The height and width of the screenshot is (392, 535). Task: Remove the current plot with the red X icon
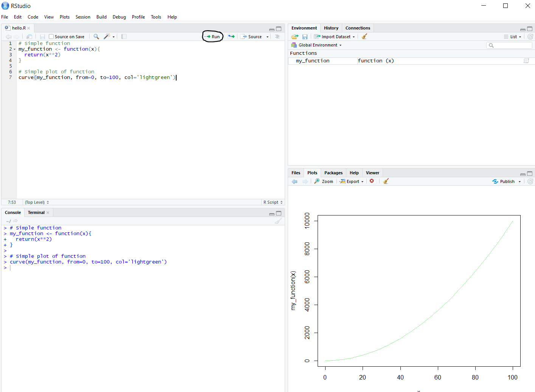point(372,181)
